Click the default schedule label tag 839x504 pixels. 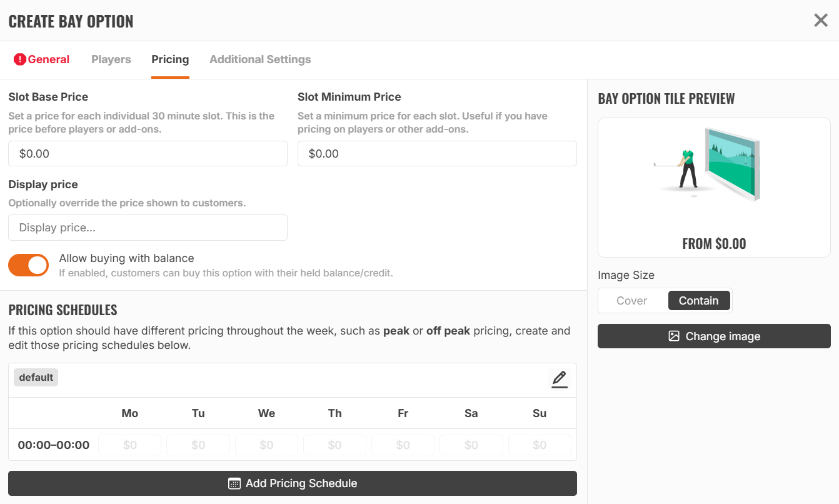point(36,377)
